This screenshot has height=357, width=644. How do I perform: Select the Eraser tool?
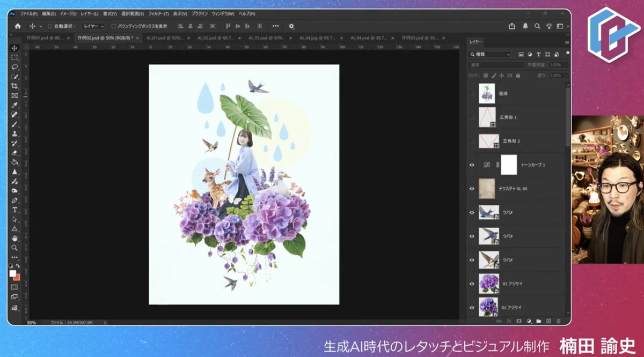point(14,152)
